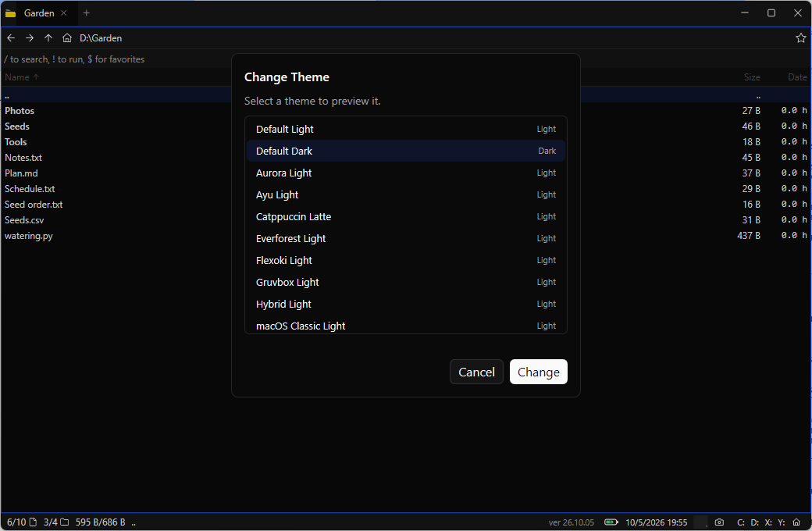Close the Garden tab

[64, 13]
